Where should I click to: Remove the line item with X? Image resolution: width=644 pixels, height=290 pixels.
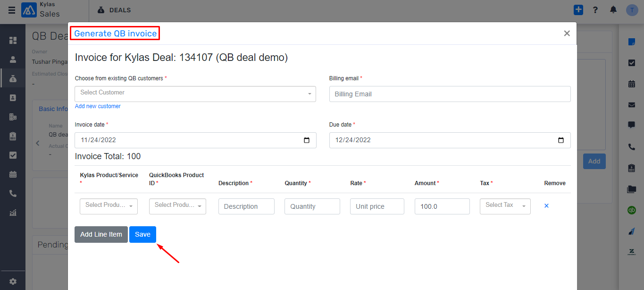(546, 206)
